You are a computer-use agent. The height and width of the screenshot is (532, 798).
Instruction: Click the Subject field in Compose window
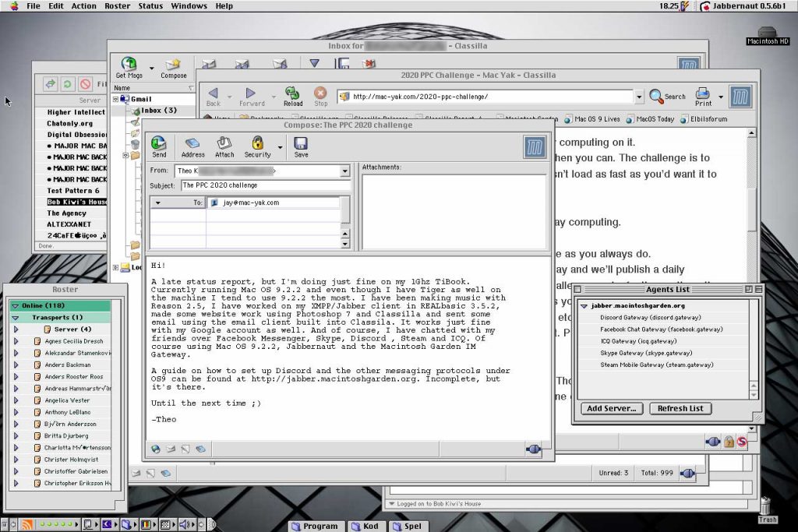pyautogui.click(x=265, y=185)
